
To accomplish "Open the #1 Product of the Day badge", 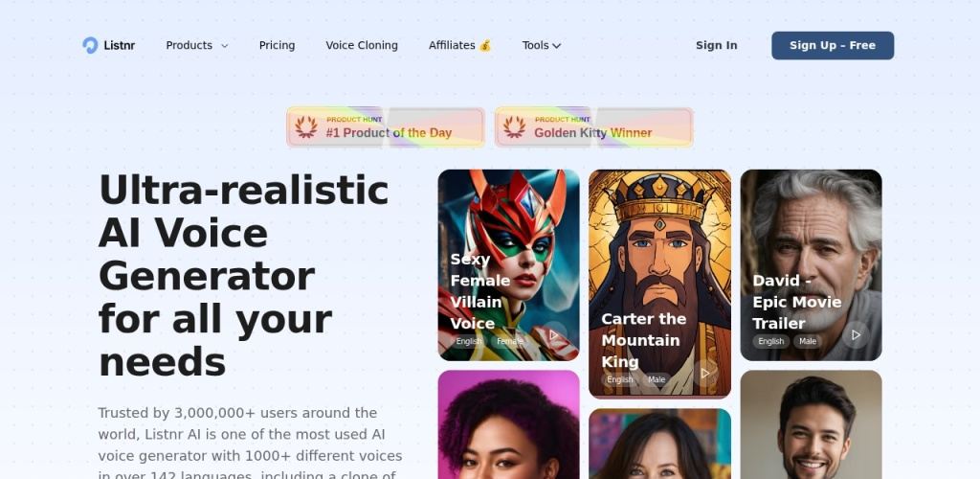I will pyautogui.click(x=386, y=127).
